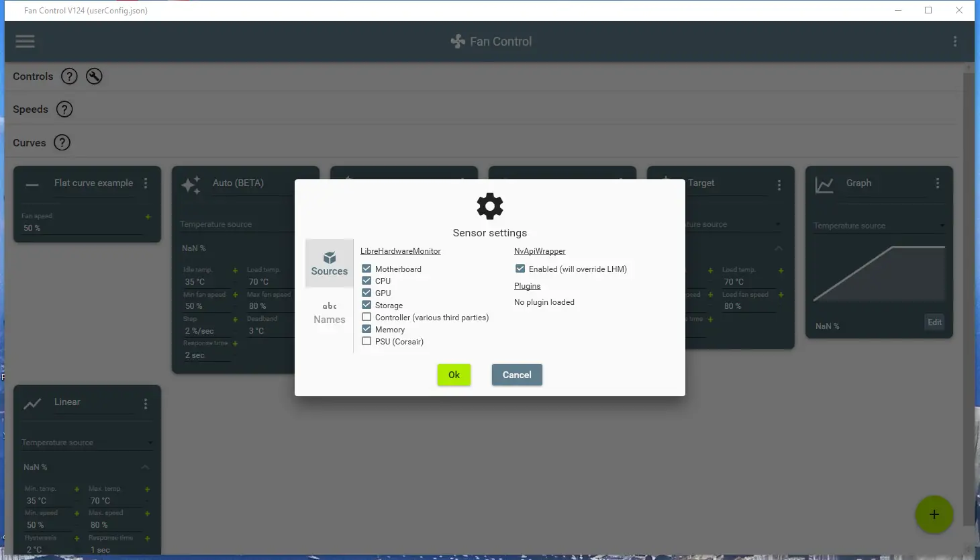Click the Plugins link
Image resolution: width=980 pixels, height=560 pixels.
pyautogui.click(x=528, y=286)
